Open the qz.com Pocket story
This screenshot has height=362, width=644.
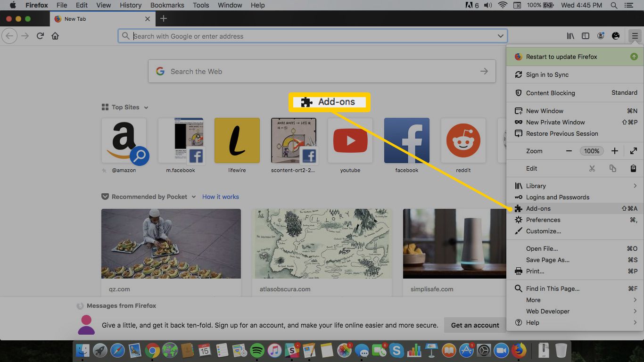coord(171,252)
